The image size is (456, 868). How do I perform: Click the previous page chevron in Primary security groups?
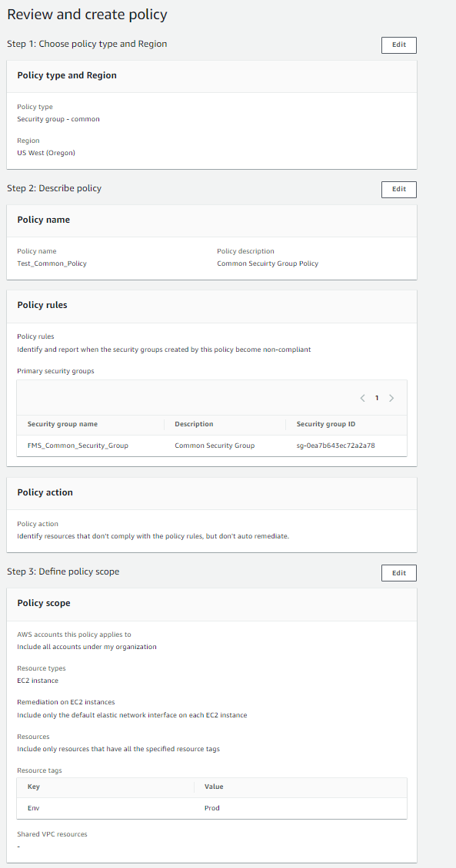362,398
